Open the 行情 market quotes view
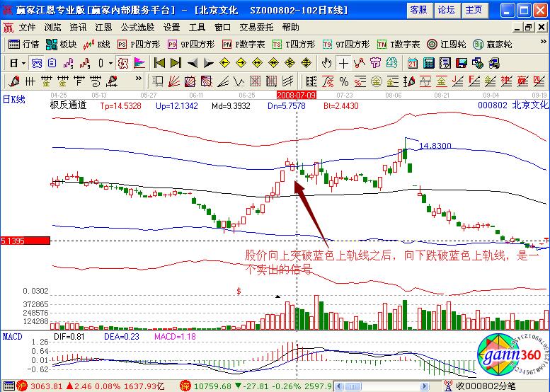The image size is (550, 392). click(24, 44)
